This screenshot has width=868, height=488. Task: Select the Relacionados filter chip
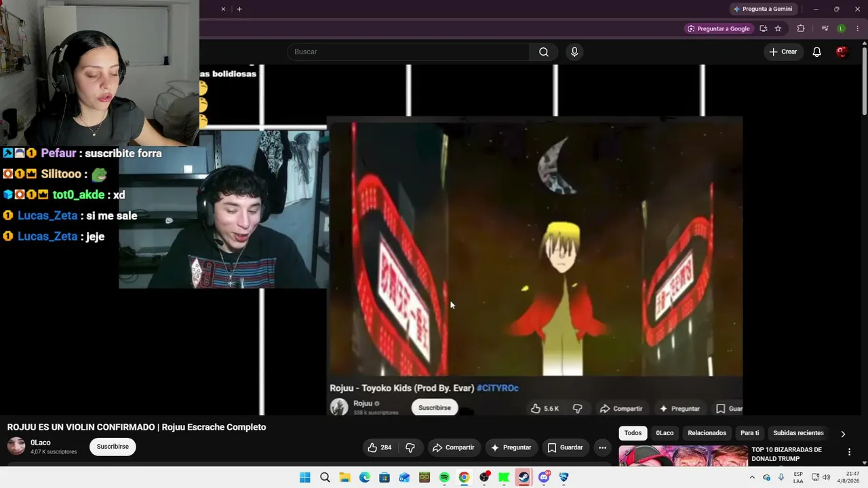click(x=707, y=433)
